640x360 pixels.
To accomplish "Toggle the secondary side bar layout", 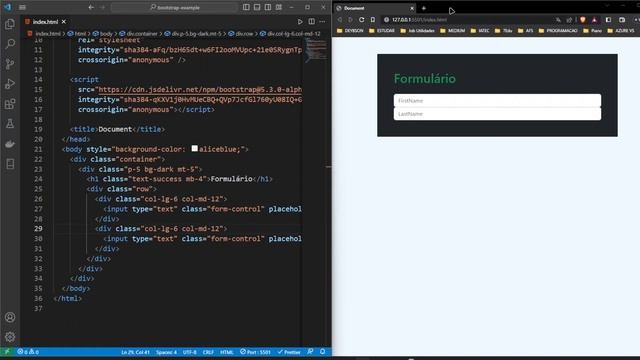I will [x=268, y=7].
